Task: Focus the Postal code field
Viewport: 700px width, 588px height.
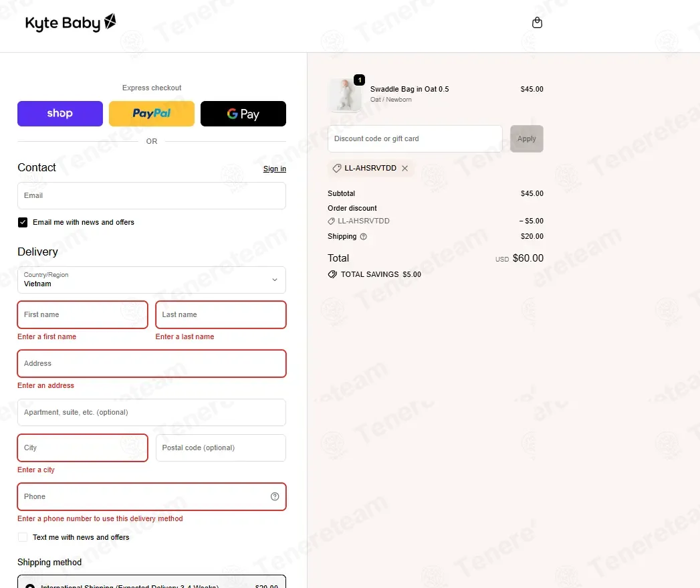Action: (x=221, y=448)
